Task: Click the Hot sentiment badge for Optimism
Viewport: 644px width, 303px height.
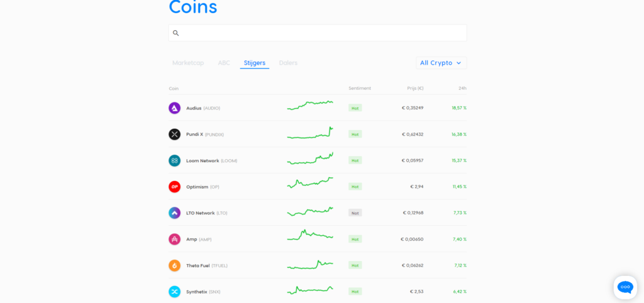Action: (355, 187)
